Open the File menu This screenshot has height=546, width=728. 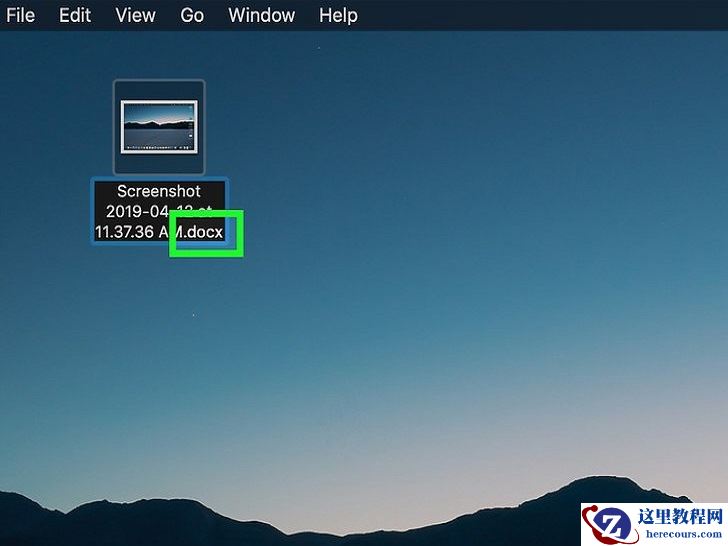pyautogui.click(x=20, y=15)
